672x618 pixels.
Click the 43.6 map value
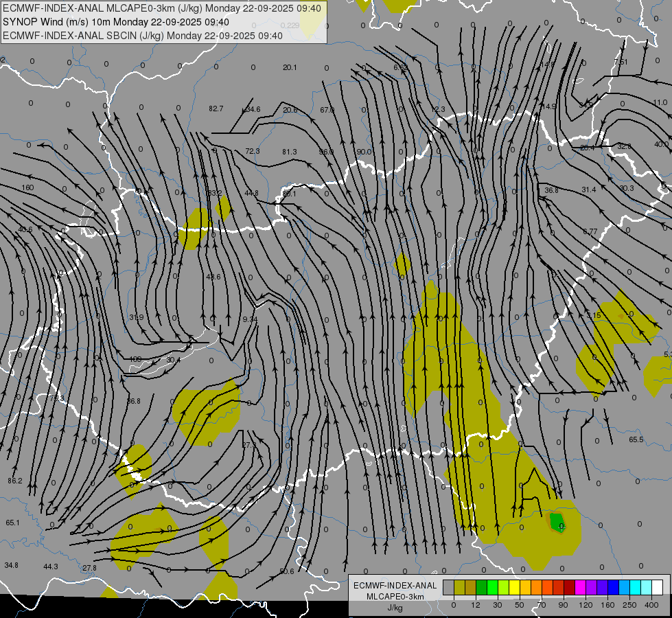pyautogui.click(x=213, y=277)
